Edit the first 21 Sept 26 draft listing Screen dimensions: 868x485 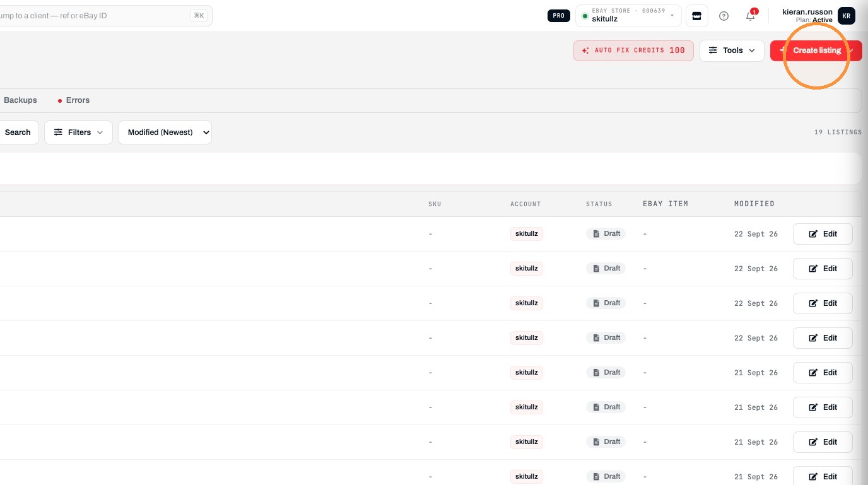coord(823,373)
